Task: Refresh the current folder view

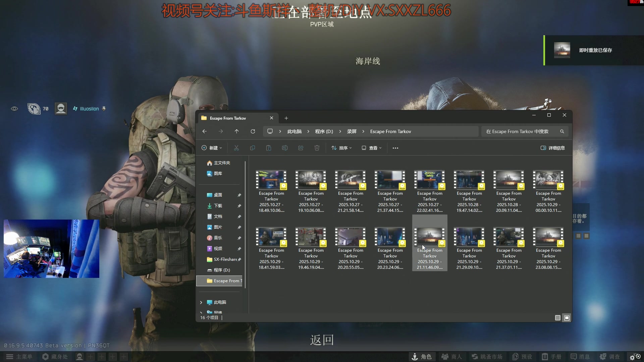Action: pyautogui.click(x=253, y=131)
